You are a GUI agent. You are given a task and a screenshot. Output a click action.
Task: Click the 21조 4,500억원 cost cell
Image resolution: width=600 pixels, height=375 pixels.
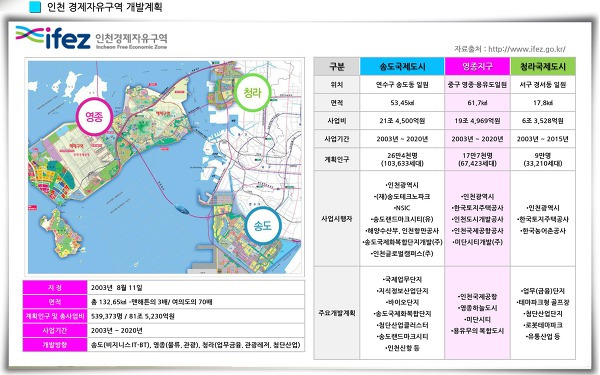402,121
